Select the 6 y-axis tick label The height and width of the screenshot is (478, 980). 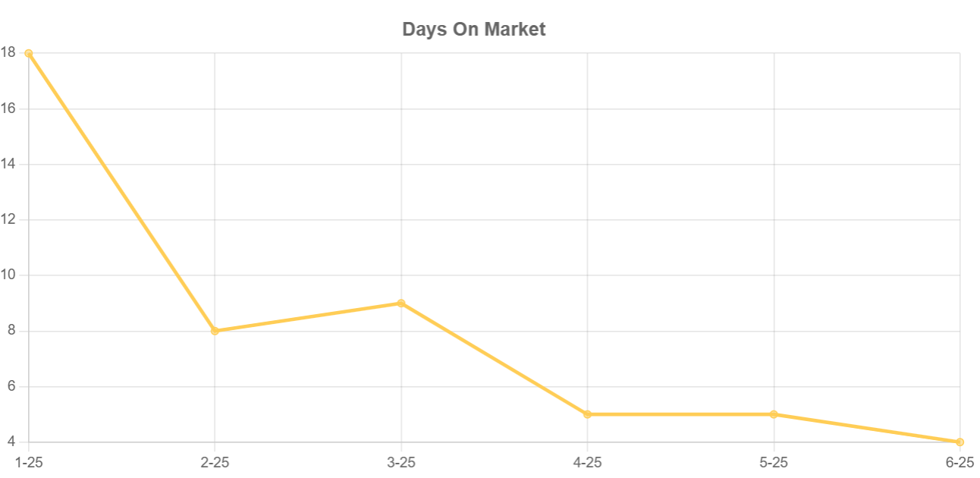pos(11,386)
